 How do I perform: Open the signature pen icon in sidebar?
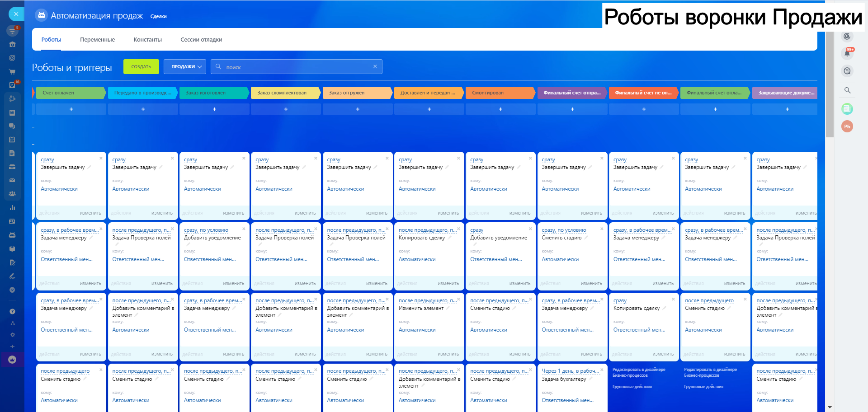pos(12,276)
